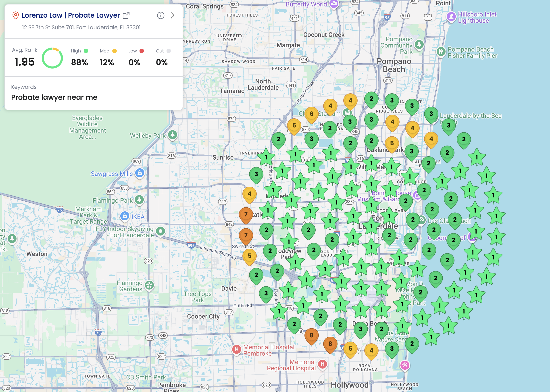Select the Sawgrass Mills shopping marker

point(140,173)
